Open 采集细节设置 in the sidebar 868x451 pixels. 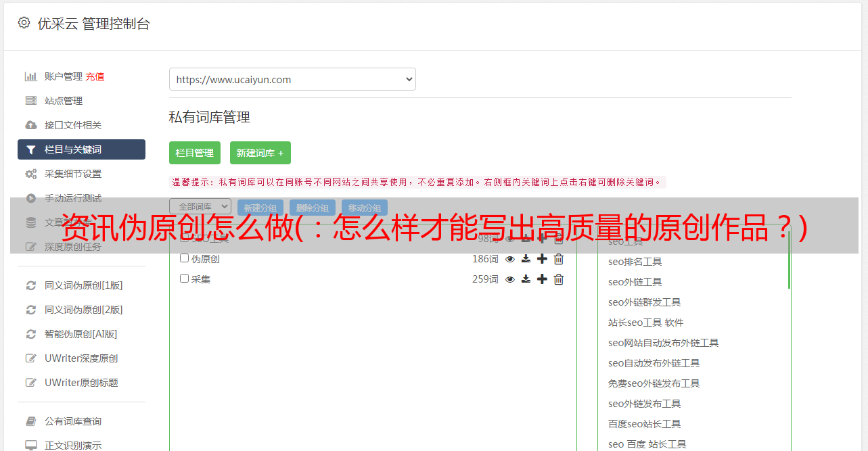point(73,174)
